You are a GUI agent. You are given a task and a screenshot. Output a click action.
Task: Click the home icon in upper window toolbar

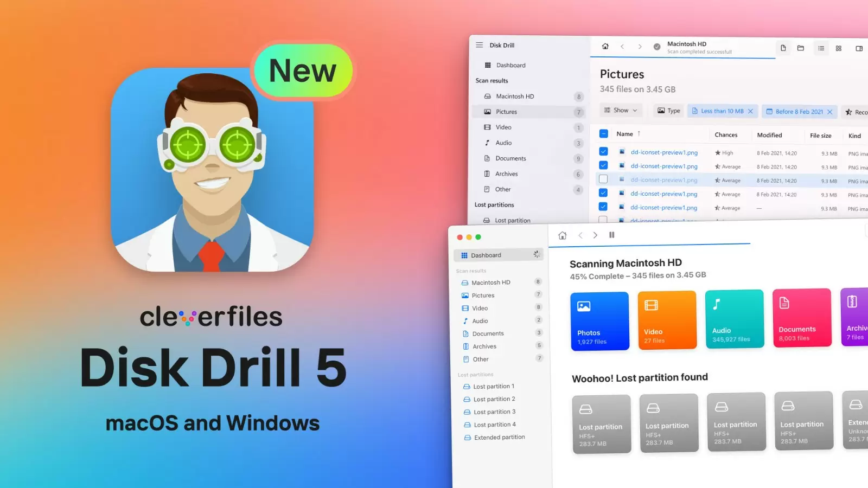(605, 47)
